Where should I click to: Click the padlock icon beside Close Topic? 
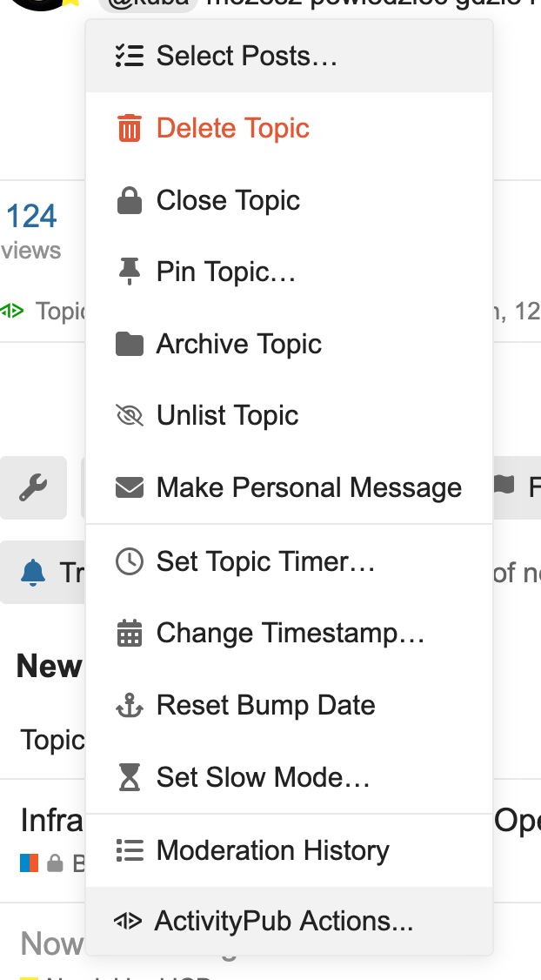pos(130,201)
